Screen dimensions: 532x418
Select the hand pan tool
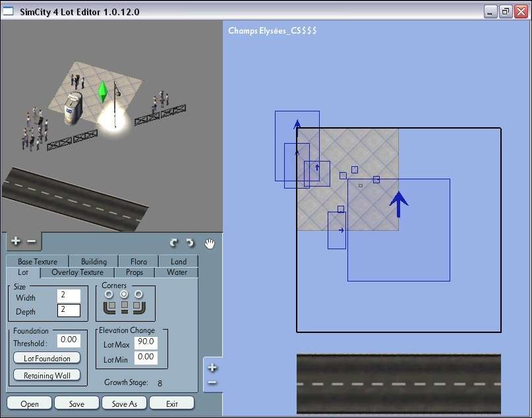click(x=210, y=243)
